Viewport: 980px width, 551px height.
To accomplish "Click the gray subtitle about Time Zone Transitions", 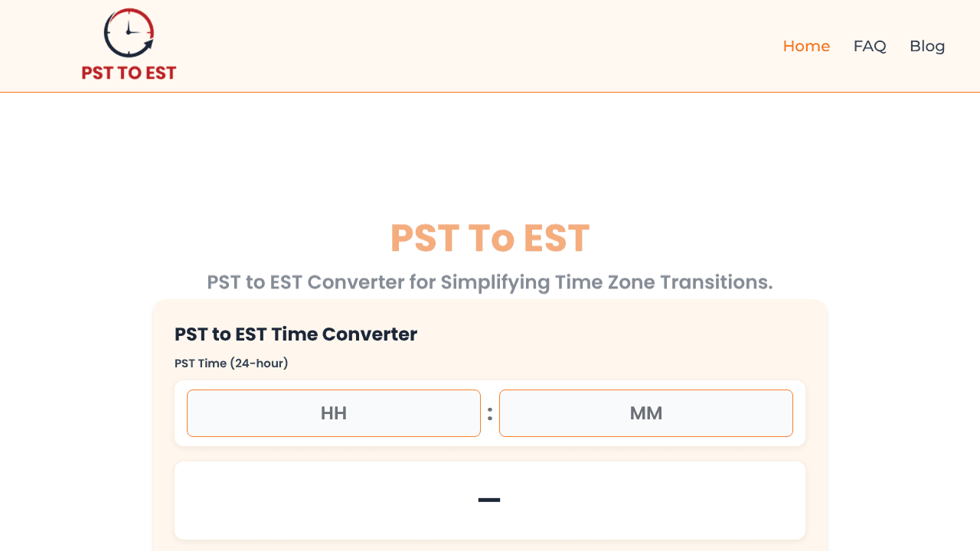I will point(490,282).
